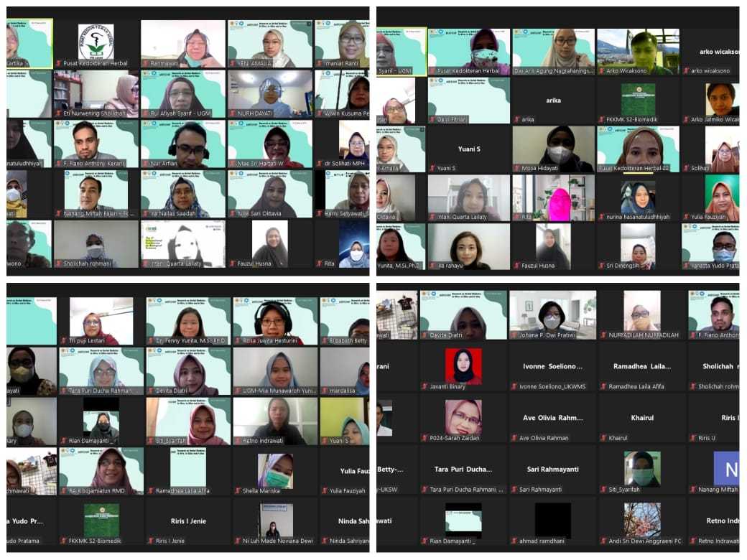Click muted mic icon by Mosa Hidayati
Screen dimensions: 747x560
tap(517, 168)
